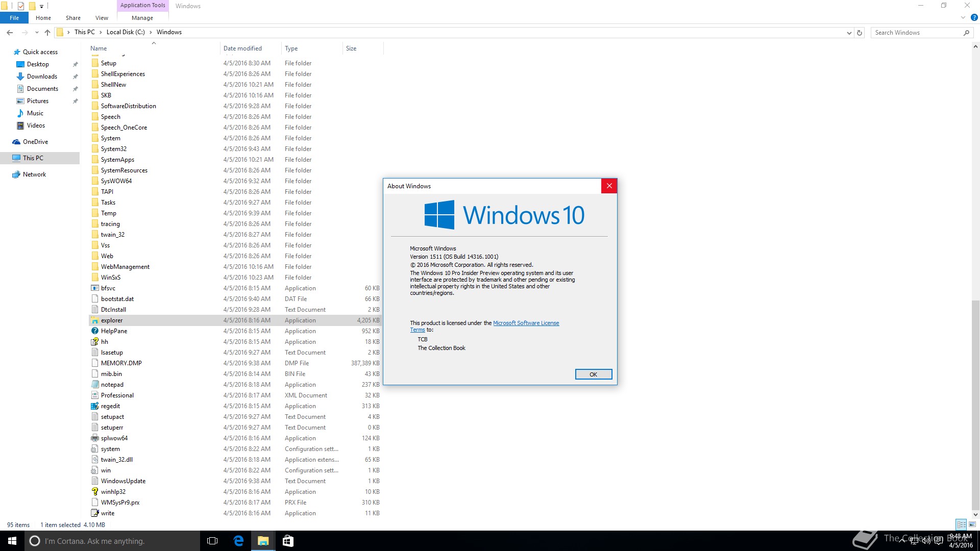Select Downloads in navigation pane

[42, 77]
